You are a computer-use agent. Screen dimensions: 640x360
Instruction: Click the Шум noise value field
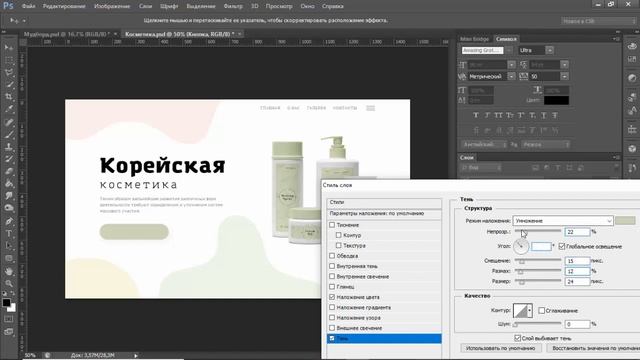pos(577,324)
